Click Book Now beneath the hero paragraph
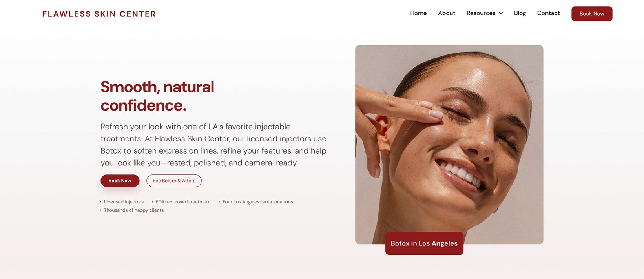The width and height of the screenshot is (644, 279). tap(120, 181)
